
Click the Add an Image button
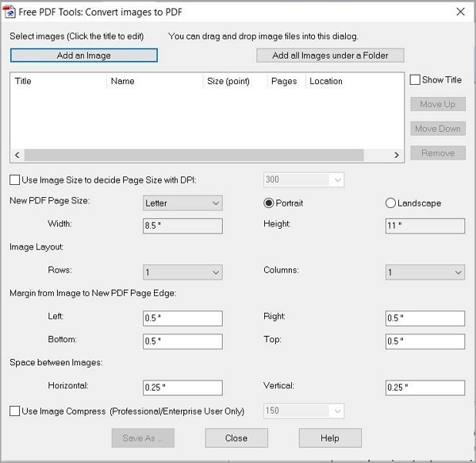point(84,56)
